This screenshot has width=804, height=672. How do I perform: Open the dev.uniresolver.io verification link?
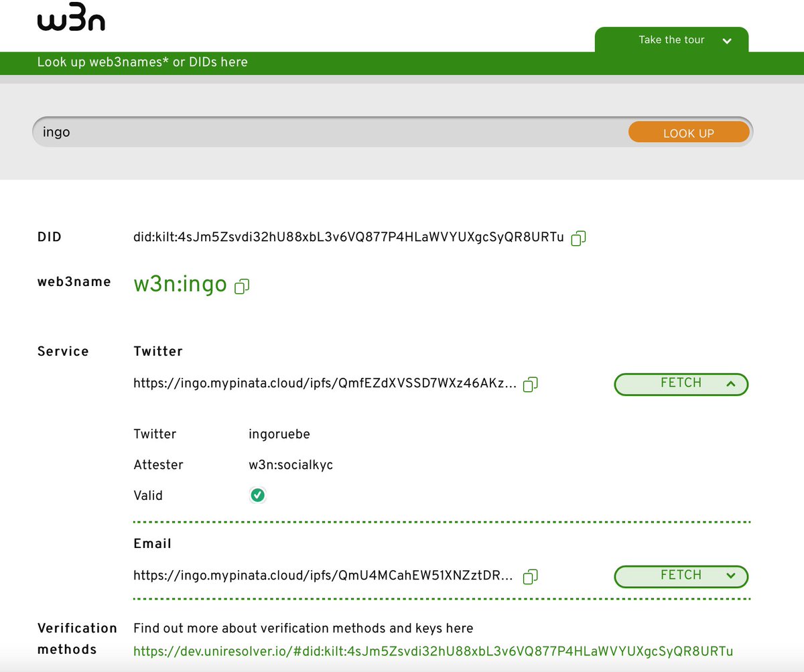coord(433,651)
